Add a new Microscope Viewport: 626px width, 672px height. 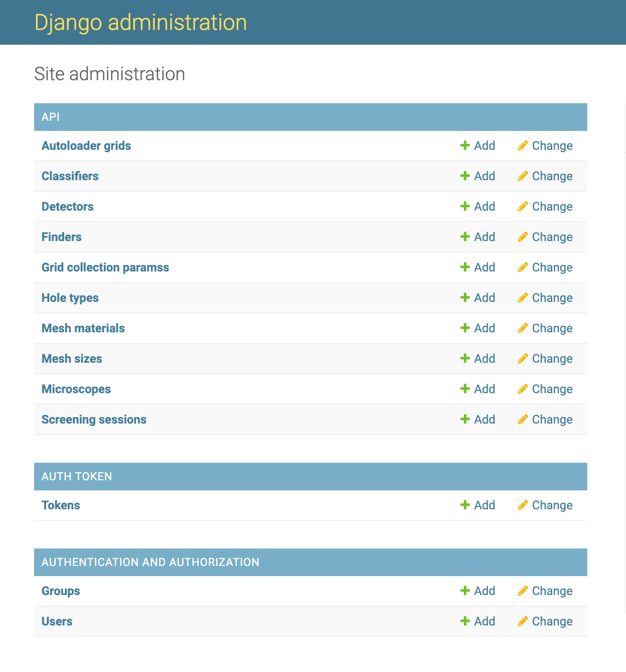pos(478,389)
